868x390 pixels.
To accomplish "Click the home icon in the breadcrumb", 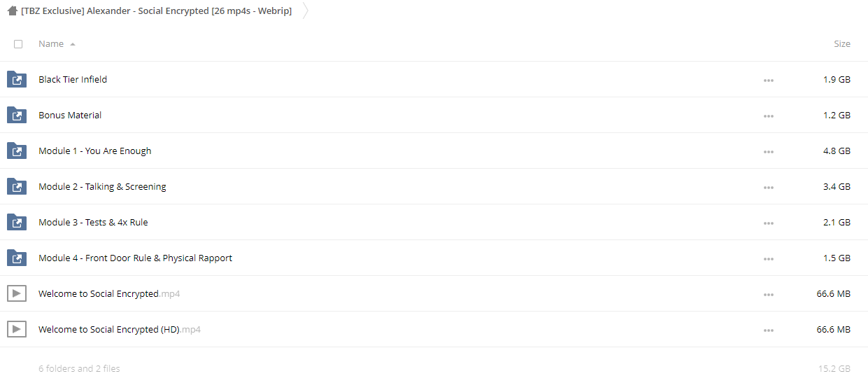I will 12,11.
